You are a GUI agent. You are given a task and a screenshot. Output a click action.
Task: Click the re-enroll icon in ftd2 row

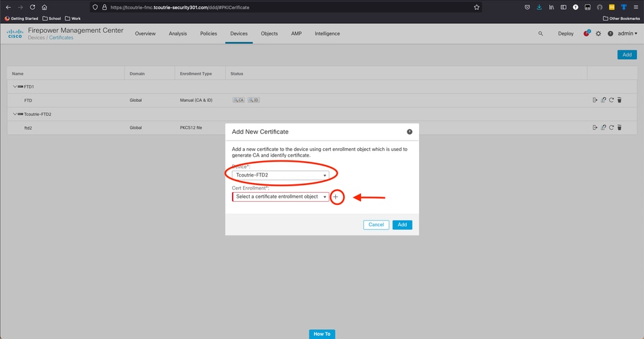tap(603, 128)
